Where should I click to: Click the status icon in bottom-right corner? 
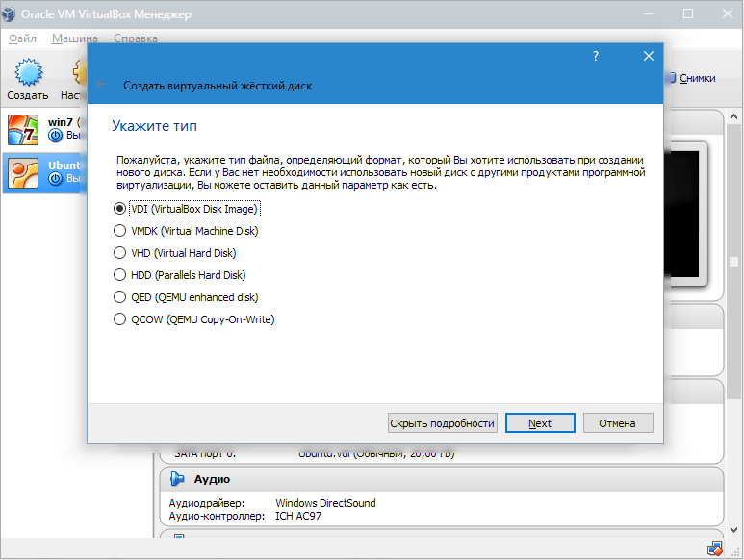pos(714,550)
